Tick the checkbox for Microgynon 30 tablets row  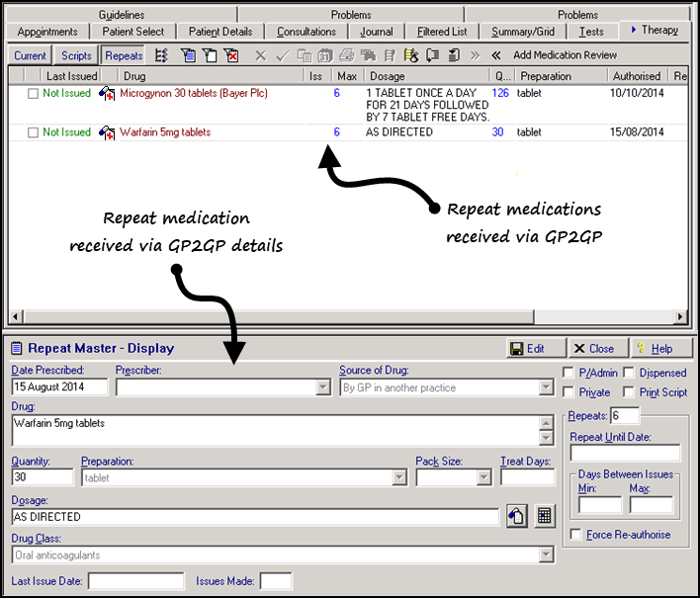tap(34, 93)
